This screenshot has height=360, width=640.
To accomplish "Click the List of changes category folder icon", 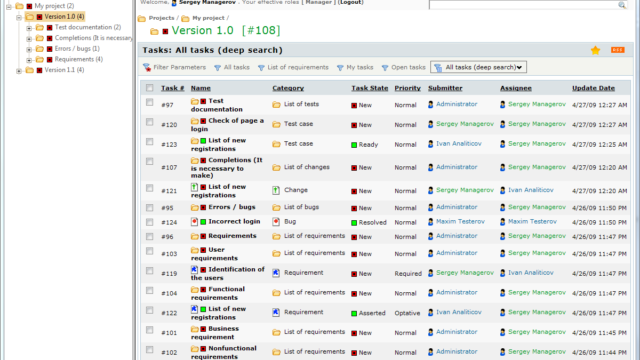I will (276, 167).
